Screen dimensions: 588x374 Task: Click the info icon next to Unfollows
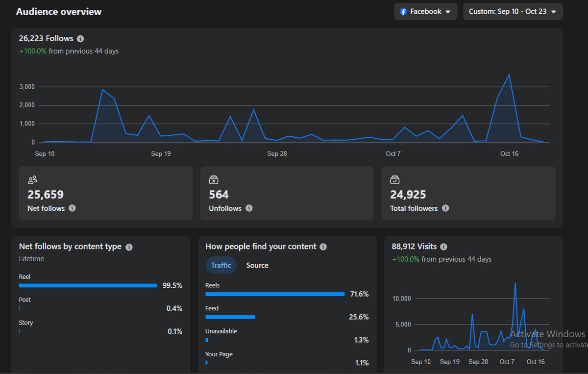249,208
